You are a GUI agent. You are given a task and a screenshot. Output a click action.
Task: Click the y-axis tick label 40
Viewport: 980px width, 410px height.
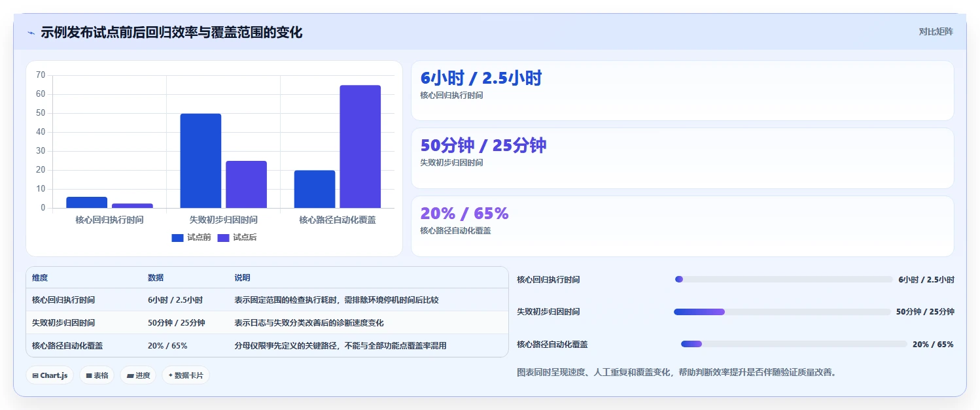coord(41,132)
